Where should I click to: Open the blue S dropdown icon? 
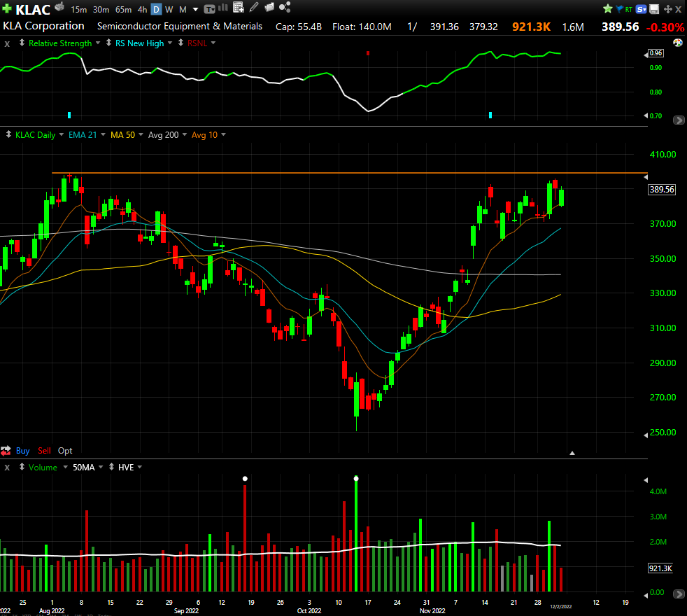click(642, 9)
